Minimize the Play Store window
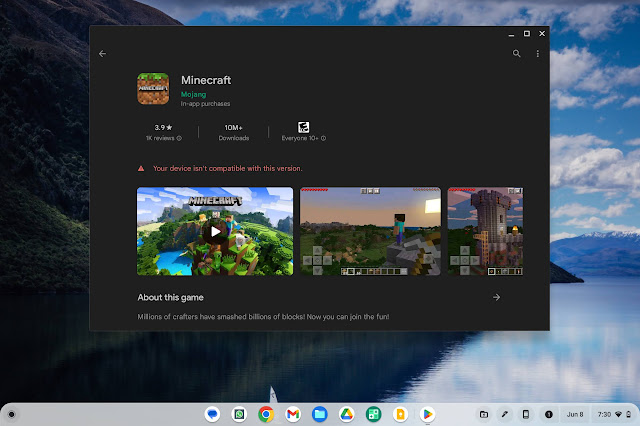 [511, 34]
